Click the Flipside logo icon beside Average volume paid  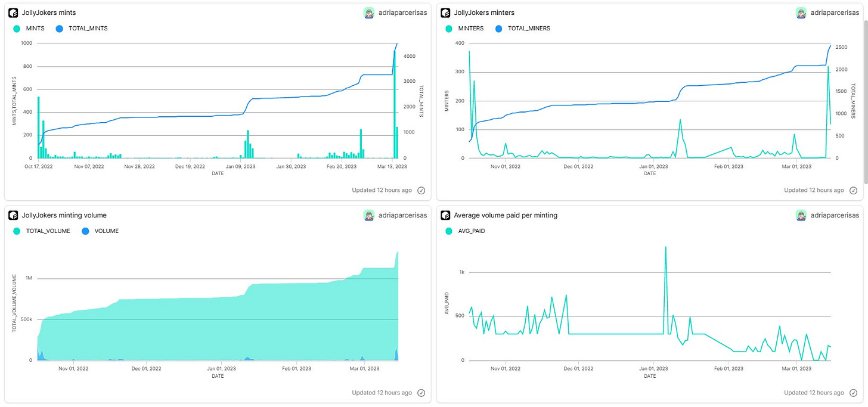pyautogui.click(x=445, y=215)
